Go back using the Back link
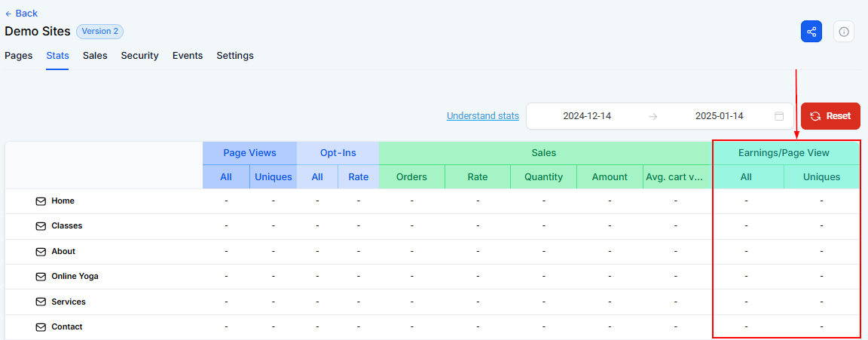This screenshot has width=868, height=340. point(21,14)
